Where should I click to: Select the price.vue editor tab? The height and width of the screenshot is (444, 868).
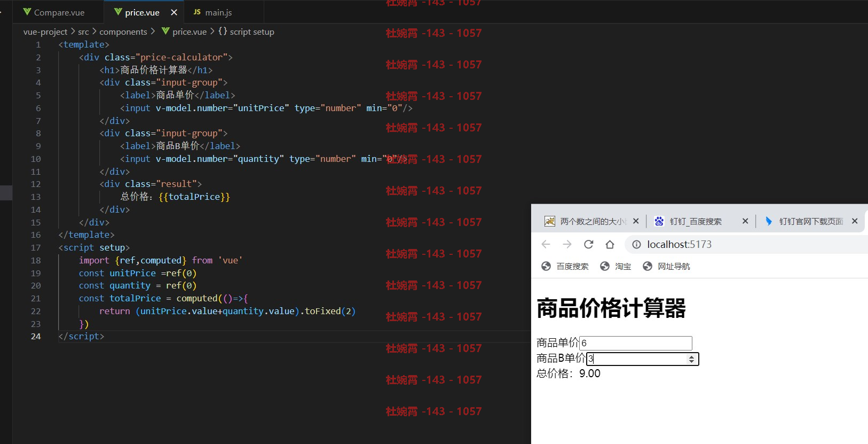click(x=143, y=12)
